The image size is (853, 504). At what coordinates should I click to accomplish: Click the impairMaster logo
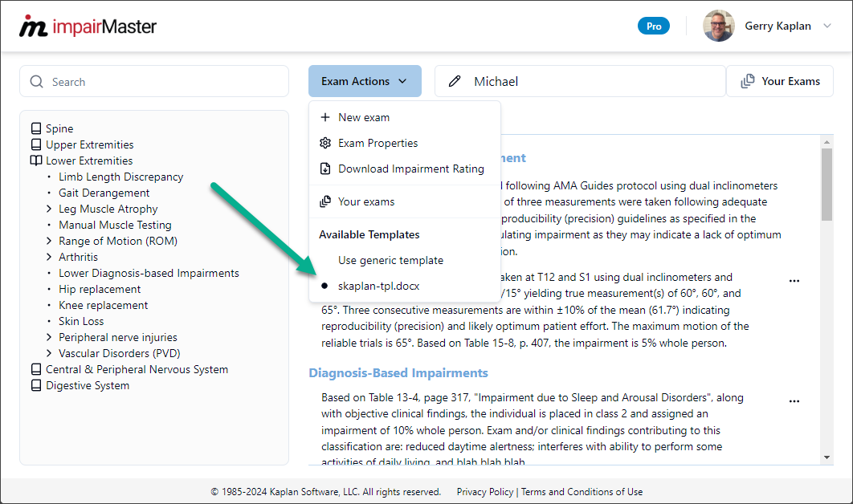88,26
